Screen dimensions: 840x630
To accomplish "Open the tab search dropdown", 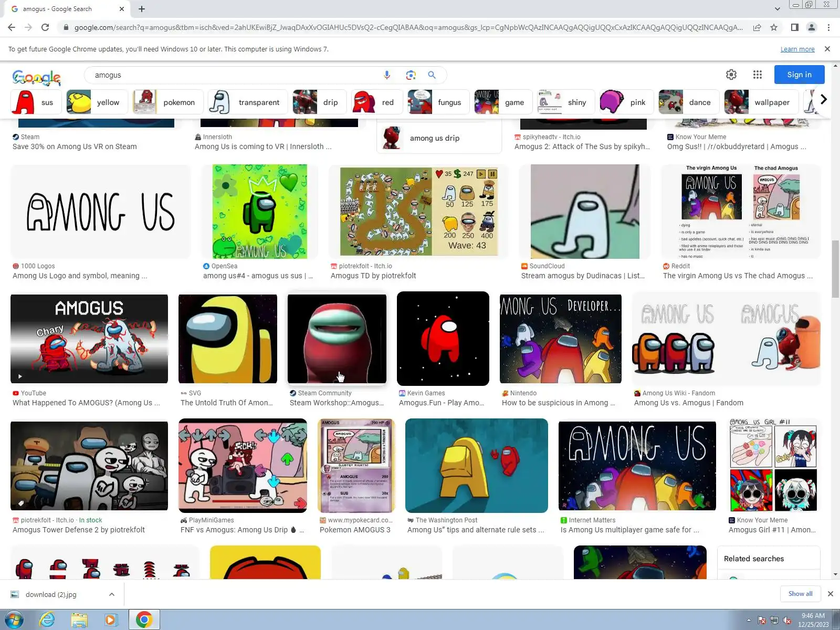I will 778,9.
